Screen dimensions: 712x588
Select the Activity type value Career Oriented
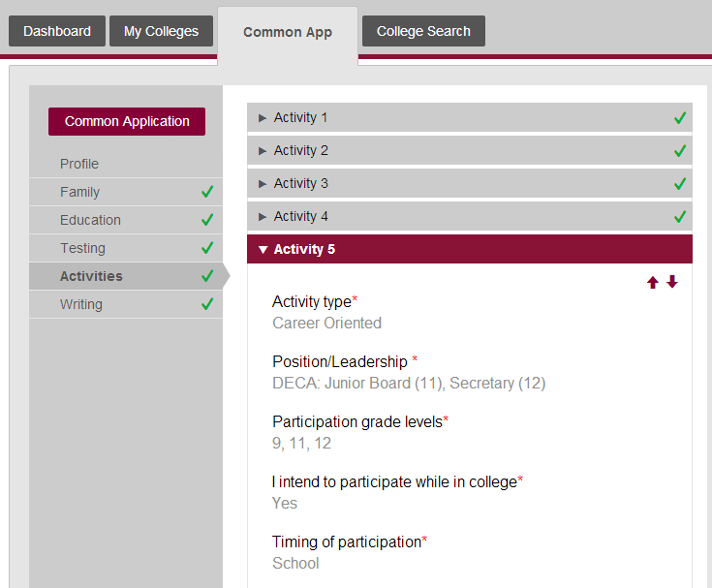(x=326, y=323)
